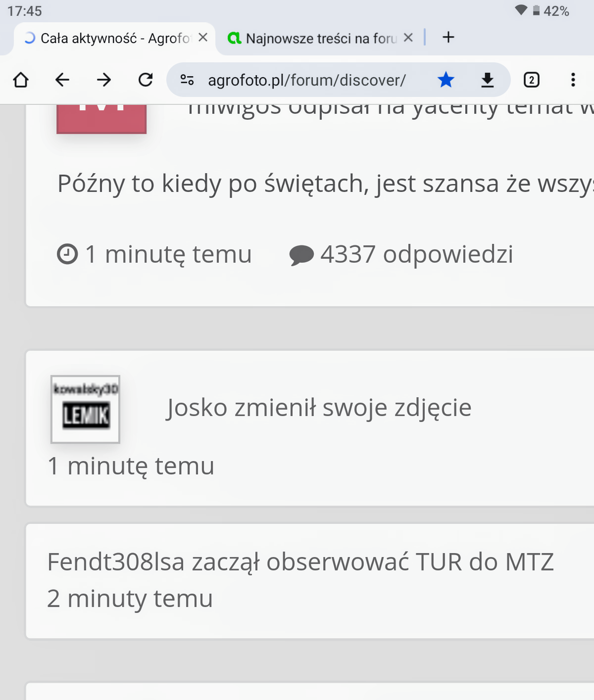The image size is (594, 700).
Task: Open 'Josko zmienił swoje zdjęcie' activity
Action: 319,408
